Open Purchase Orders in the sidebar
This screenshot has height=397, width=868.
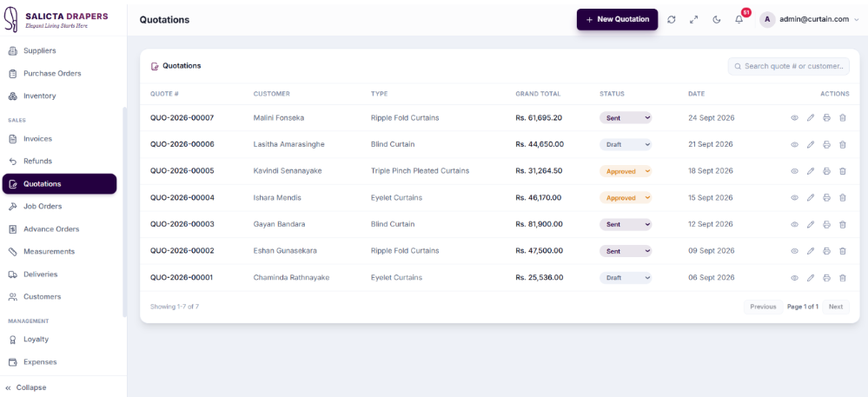(x=59, y=74)
